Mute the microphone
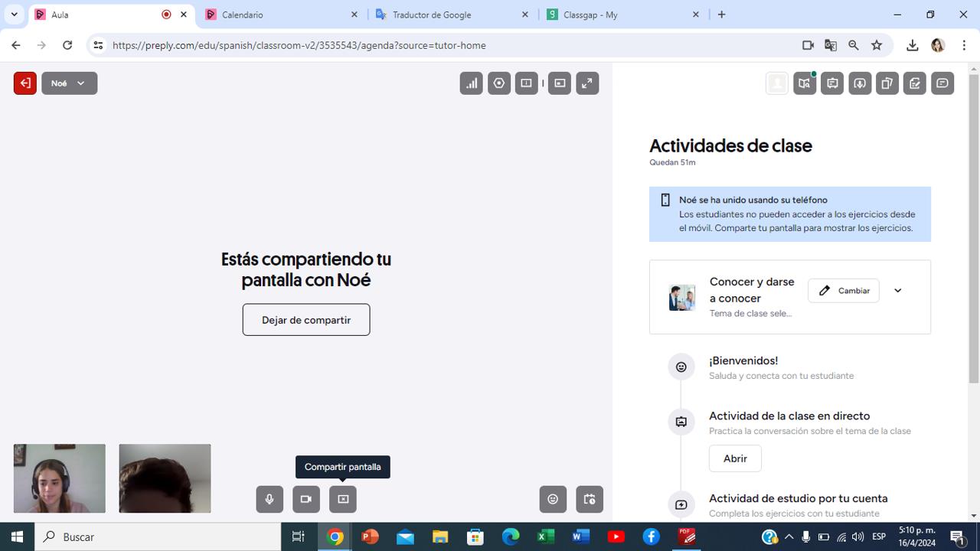The width and height of the screenshot is (980, 551). tap(269, 499)
